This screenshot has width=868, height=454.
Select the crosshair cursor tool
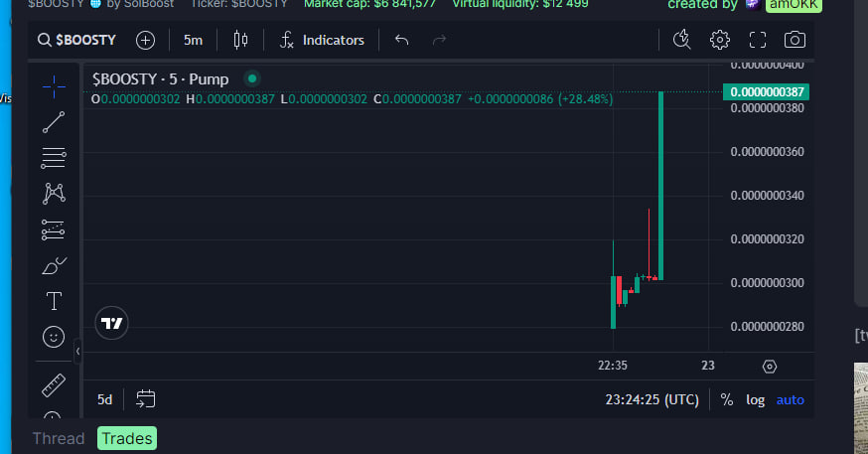pos(54,86)
